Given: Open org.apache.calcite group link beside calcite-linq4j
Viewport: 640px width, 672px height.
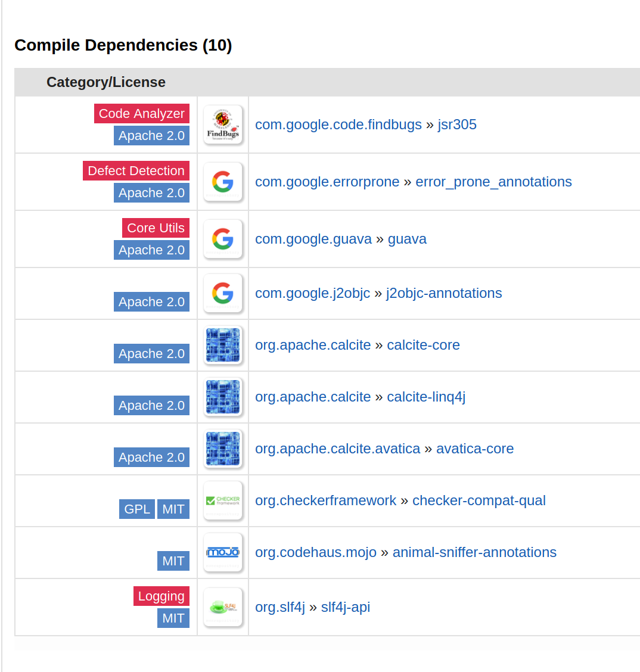Looking at the screenshot, I should [313, 397].
